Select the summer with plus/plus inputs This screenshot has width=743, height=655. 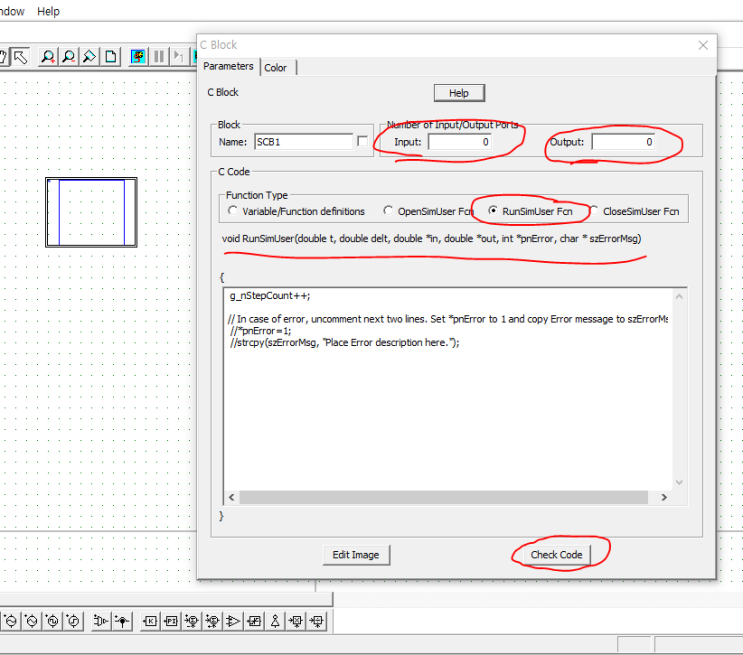pos(213,621)
